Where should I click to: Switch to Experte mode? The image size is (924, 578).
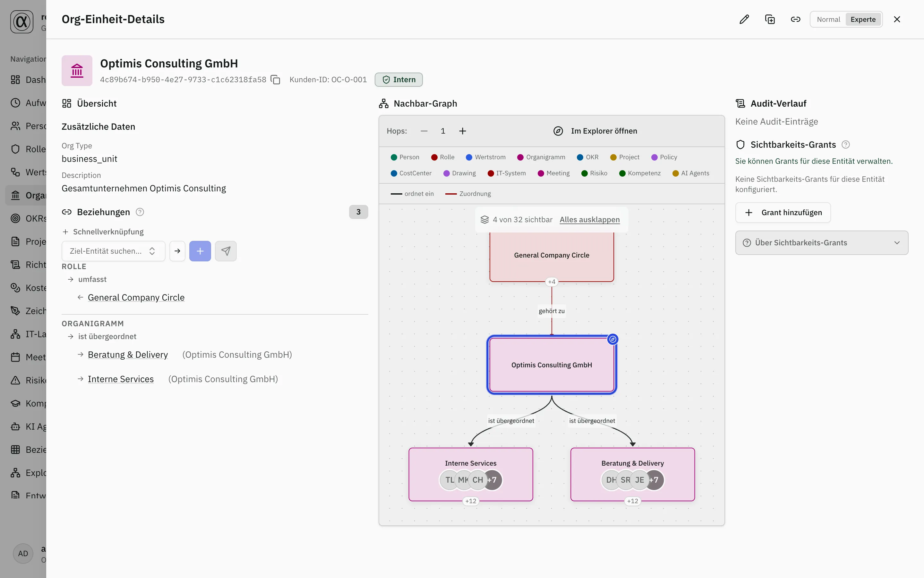[x=863, y=20]
